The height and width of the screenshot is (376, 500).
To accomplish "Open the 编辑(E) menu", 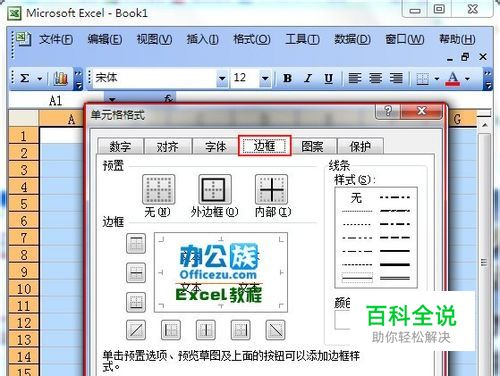I will [x=105, y=39].
